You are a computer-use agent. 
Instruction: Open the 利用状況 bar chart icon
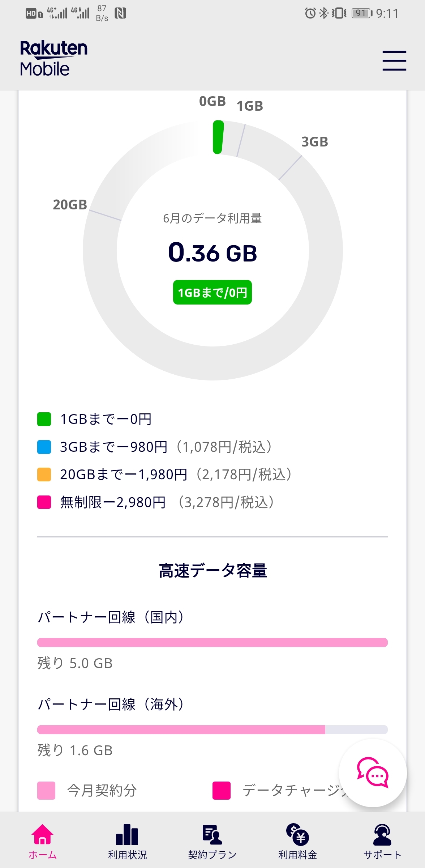click(127, 835)
